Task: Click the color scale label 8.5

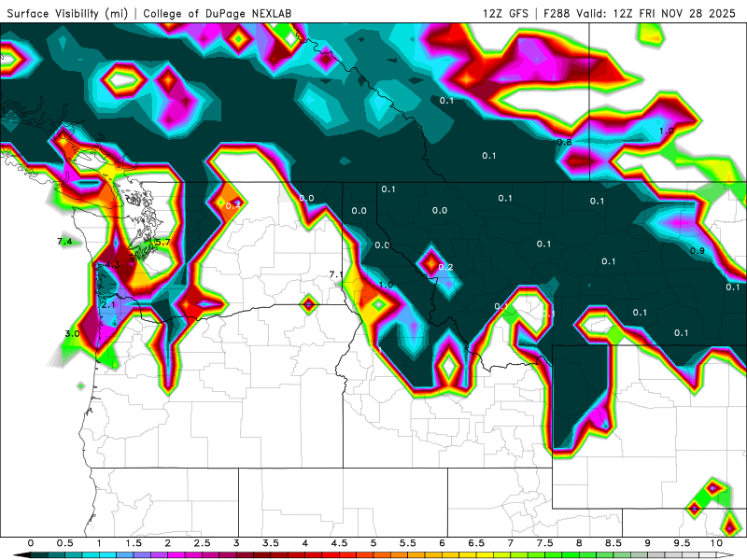Action: (613, 543)
